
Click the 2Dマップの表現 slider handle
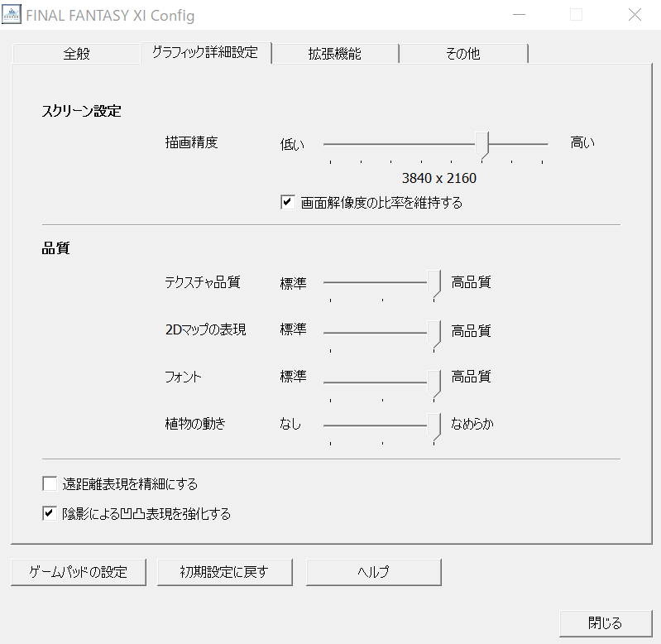click(434, 331)
